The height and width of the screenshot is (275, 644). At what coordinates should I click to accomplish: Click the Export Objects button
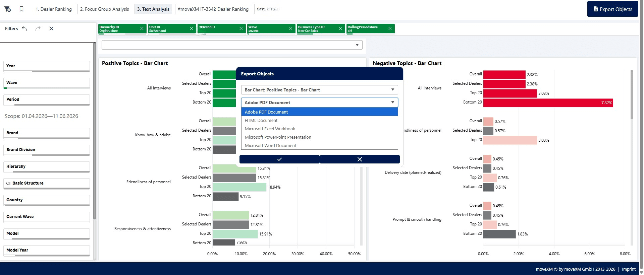coord(612,9)
